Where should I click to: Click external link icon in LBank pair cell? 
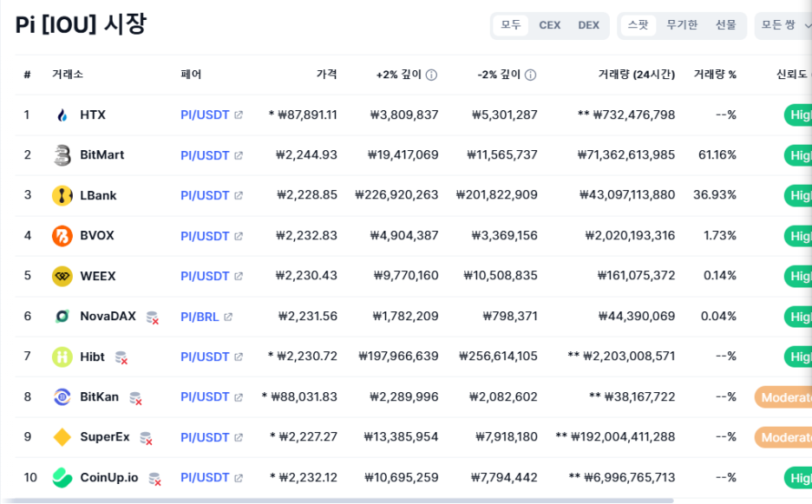pos(239,196)
